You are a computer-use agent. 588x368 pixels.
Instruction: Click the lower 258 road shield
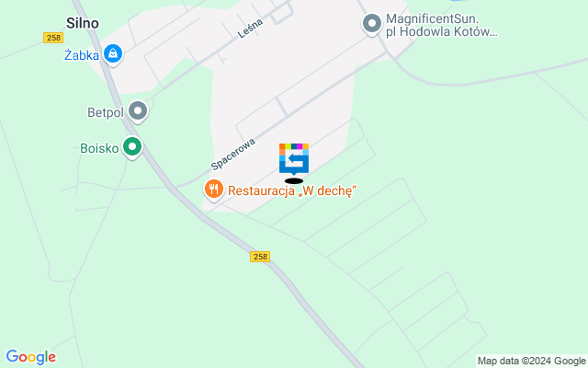coord(260,257)
